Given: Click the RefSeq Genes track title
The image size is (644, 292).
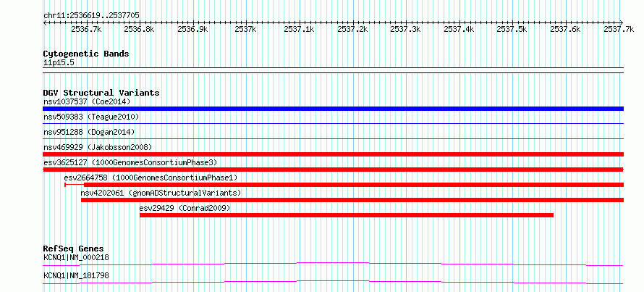Looking at the screenshot, I should tap(73, 249).
